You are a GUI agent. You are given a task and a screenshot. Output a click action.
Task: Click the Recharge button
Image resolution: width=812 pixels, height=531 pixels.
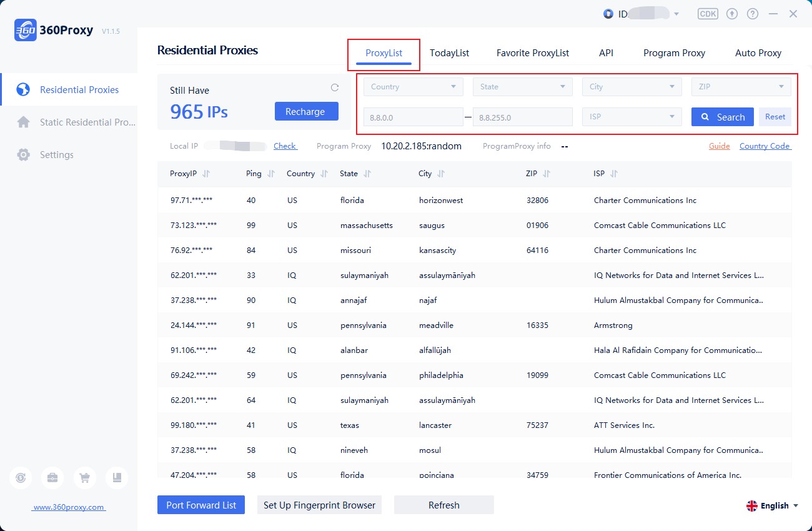(307, 111)
